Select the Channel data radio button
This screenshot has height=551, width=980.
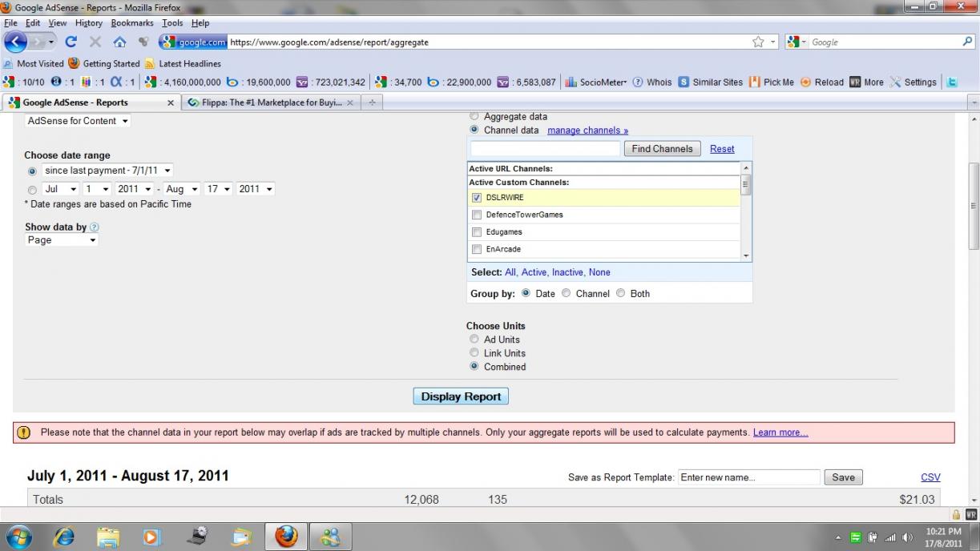click(474, 130)
